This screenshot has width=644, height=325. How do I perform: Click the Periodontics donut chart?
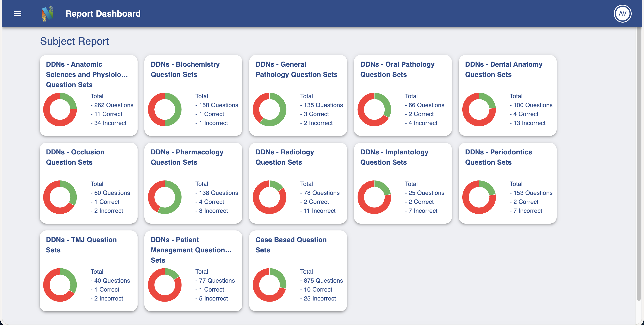[479, 197]
